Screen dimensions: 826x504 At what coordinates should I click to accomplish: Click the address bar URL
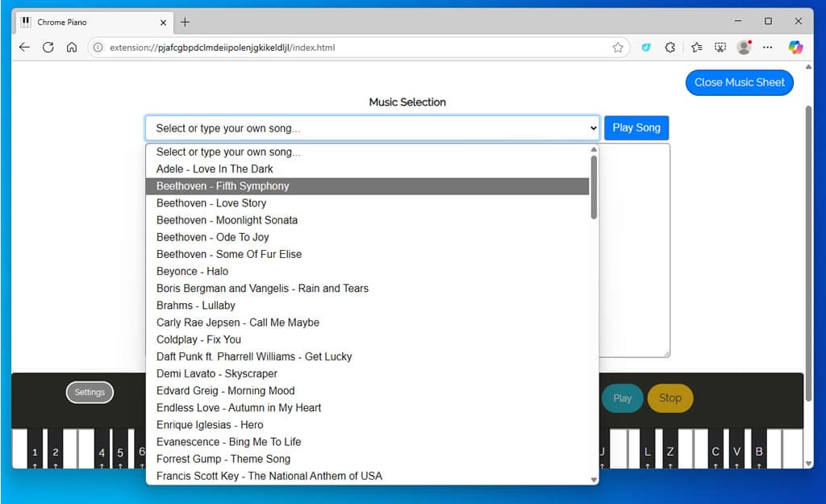(222, 48)
